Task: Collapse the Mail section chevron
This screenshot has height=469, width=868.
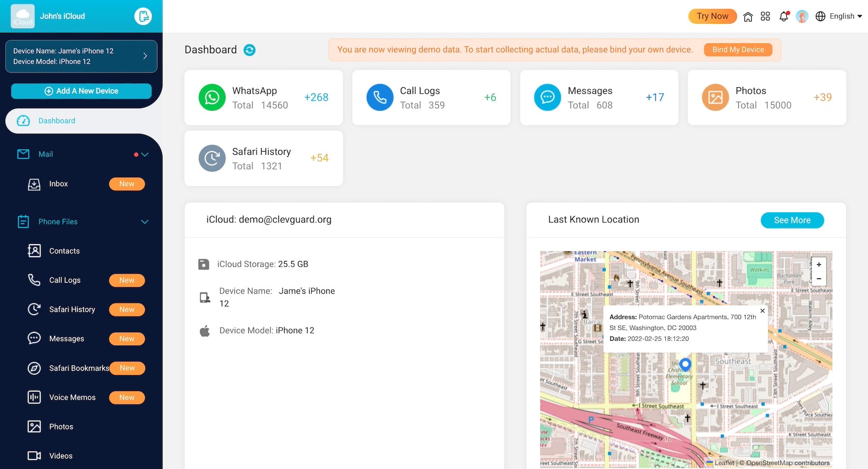Action: [145, 154]
